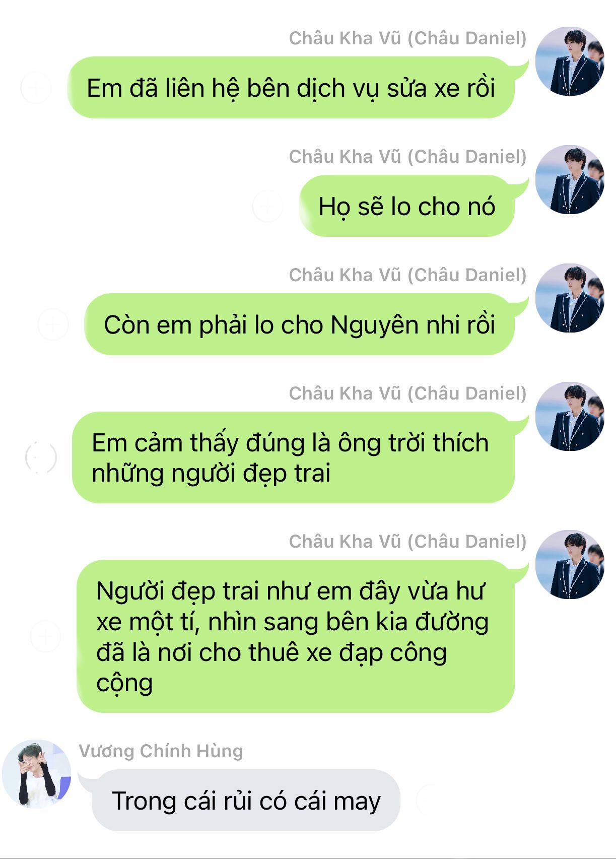This screenshot has width=616, height=859.
Task: Select the 'Người đẹp trai như em' long message bubble
Action: coord(296,636)
